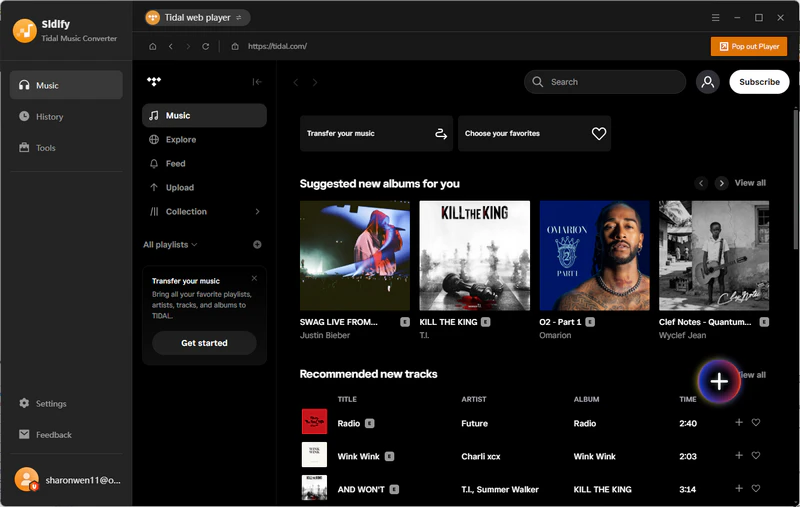Like the Radio track
The width and height of the screenshot is (800, 507).
coord(756,422)
